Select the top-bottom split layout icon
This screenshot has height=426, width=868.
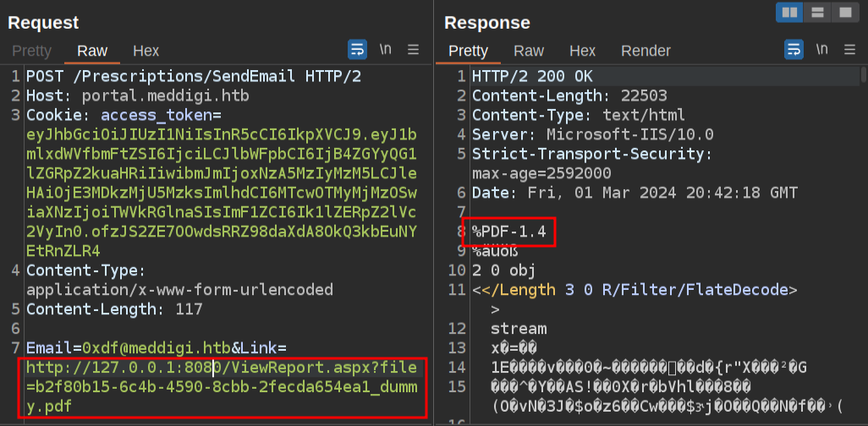[817, 13]
